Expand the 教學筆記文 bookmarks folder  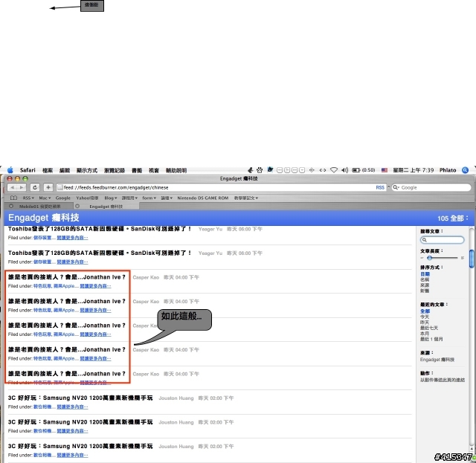tap(246, 198)
